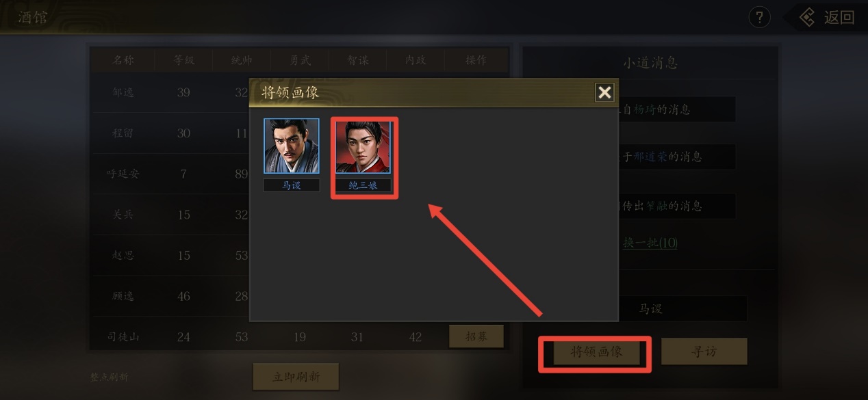Close the 将领画像 dialog

pyautogui.click(x=604, y=92)
